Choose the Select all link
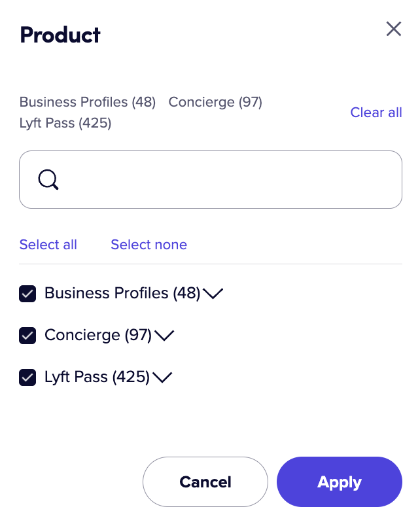Screen dimensions: 420x526 click(x=48, y=245)
